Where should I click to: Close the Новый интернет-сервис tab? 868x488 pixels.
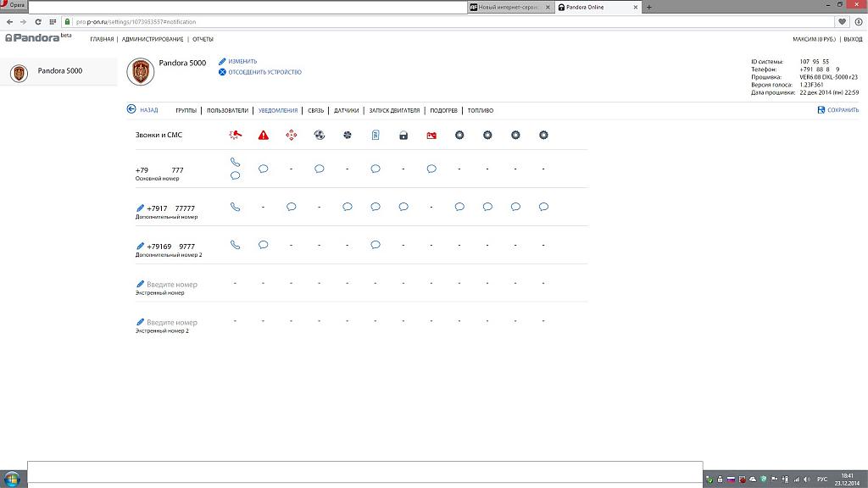coord(548,7)
